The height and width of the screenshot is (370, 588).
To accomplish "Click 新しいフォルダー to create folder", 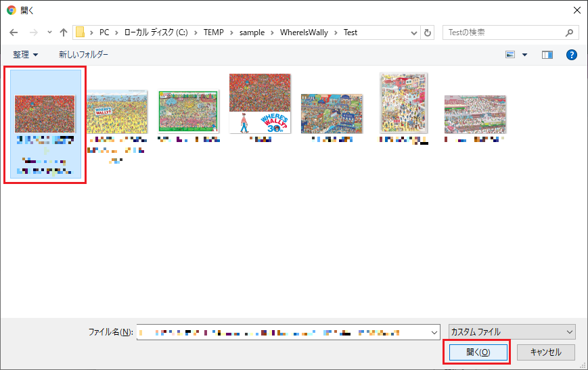I will click(x=83, y=55).
